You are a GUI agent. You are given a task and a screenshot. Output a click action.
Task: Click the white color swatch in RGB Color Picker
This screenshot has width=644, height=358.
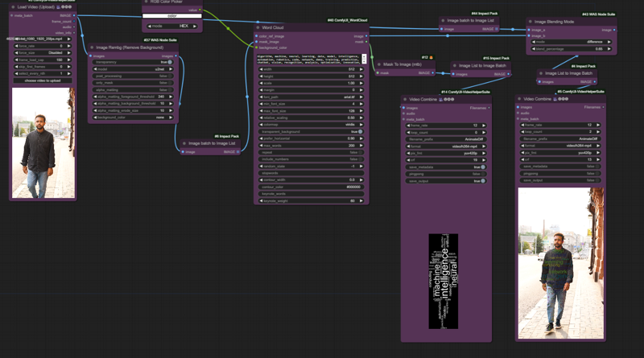point(172,16)
